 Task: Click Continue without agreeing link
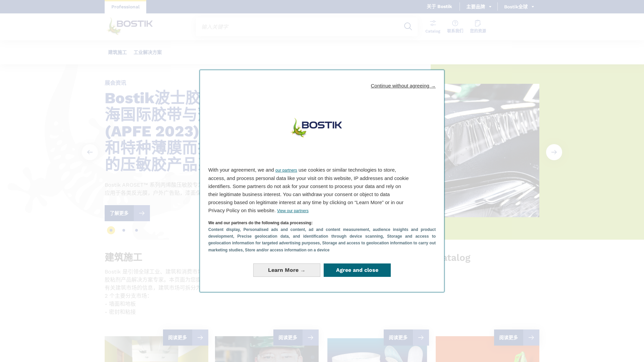403,86
